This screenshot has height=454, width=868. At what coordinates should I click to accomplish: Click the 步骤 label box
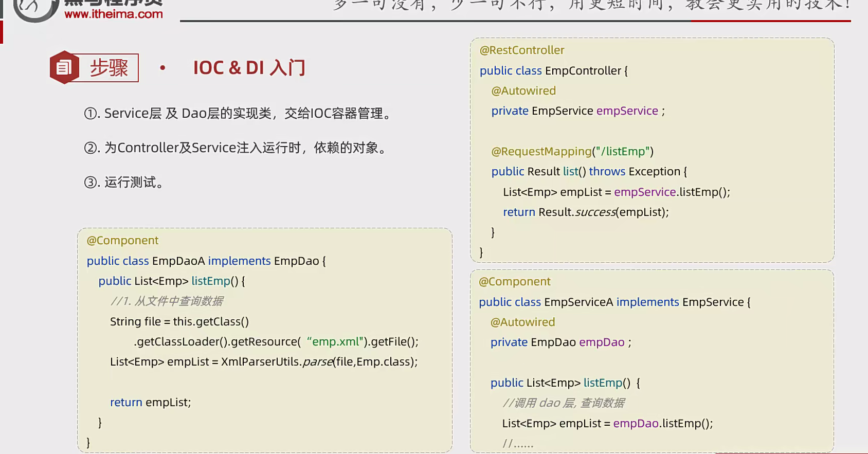[109, 68]
